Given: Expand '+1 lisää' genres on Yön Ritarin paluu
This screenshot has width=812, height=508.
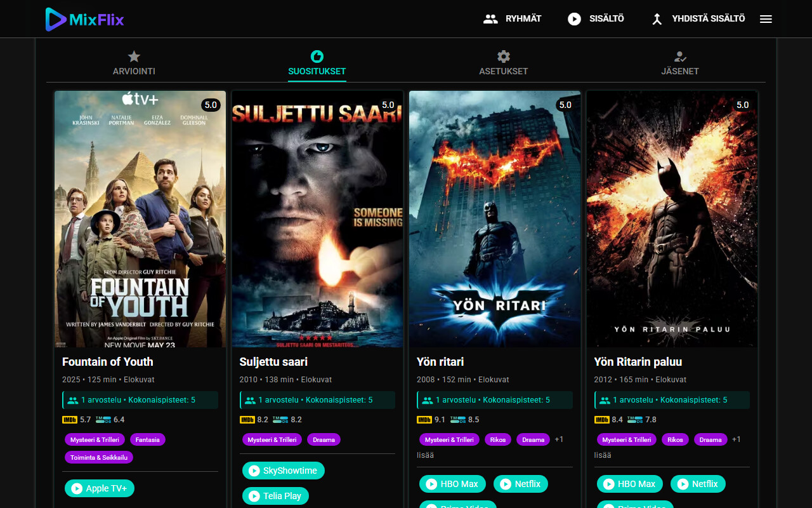Looking at the screenshot, I should (x=737, y=439).
